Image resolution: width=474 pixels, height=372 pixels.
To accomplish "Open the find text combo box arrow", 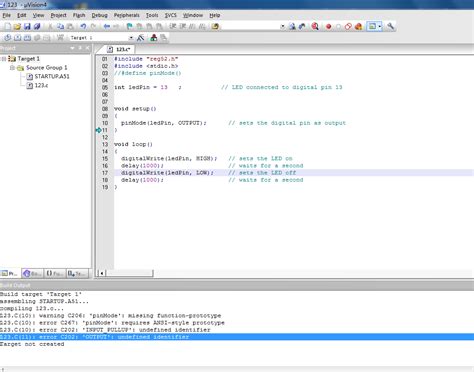I will 282,26.
